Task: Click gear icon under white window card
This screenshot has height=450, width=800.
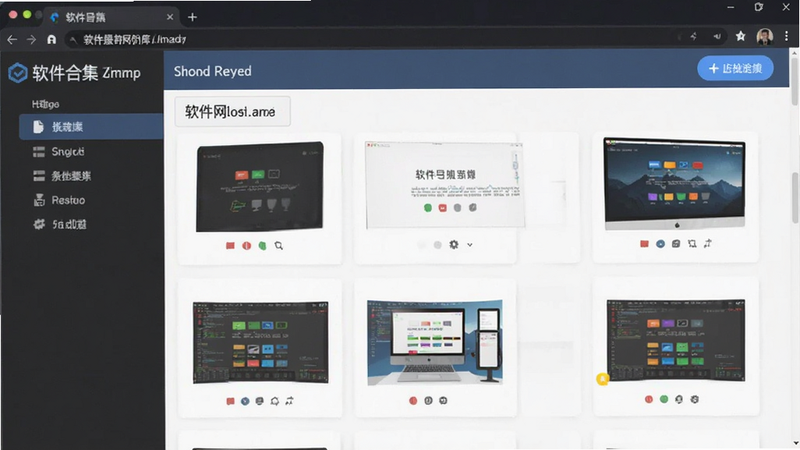Action: (454, 244)
